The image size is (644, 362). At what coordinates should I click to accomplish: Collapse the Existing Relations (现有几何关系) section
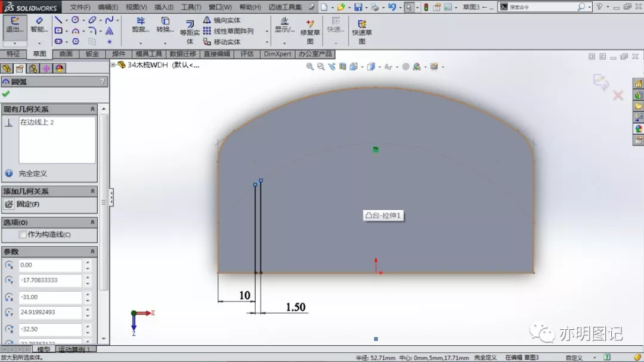pos(92,109)
